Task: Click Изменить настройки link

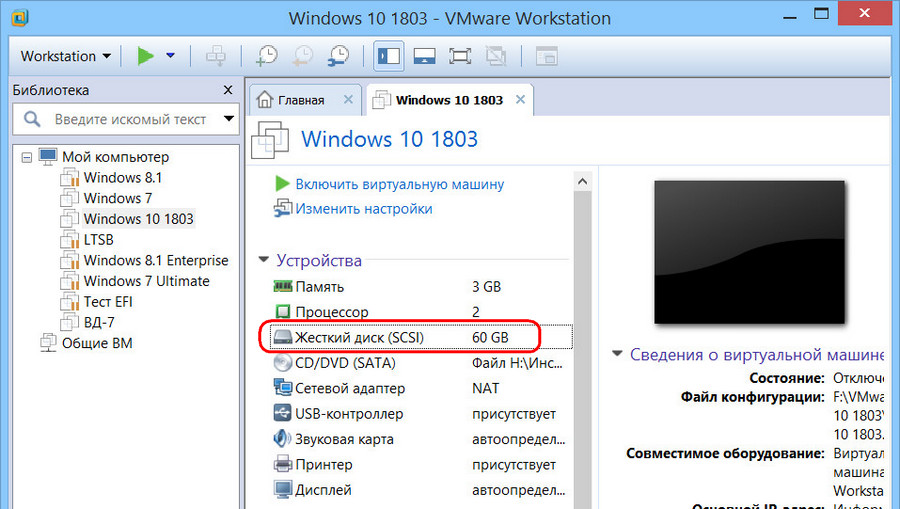Action: pyautogui.click(x=364, y=209)
